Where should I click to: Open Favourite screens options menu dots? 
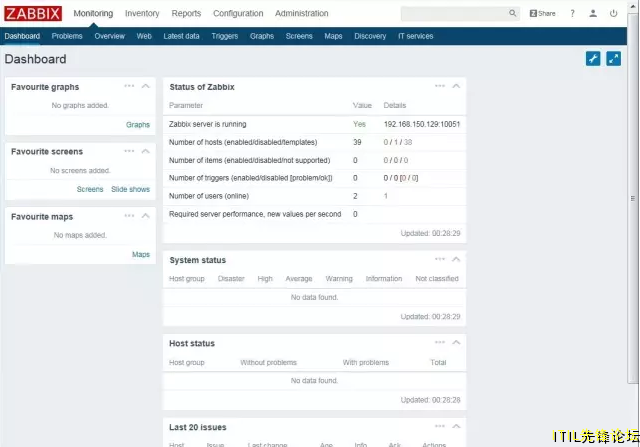[x=129, y=151]
